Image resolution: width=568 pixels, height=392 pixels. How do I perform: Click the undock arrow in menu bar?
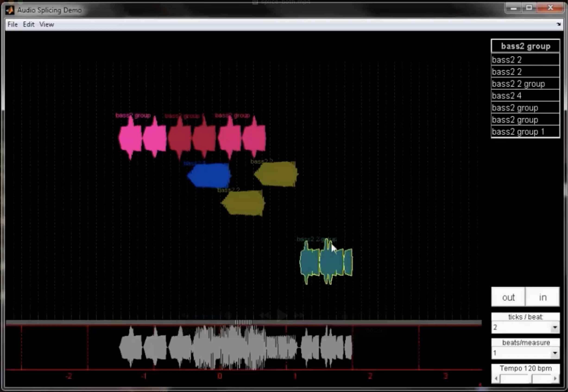[559, 24]
